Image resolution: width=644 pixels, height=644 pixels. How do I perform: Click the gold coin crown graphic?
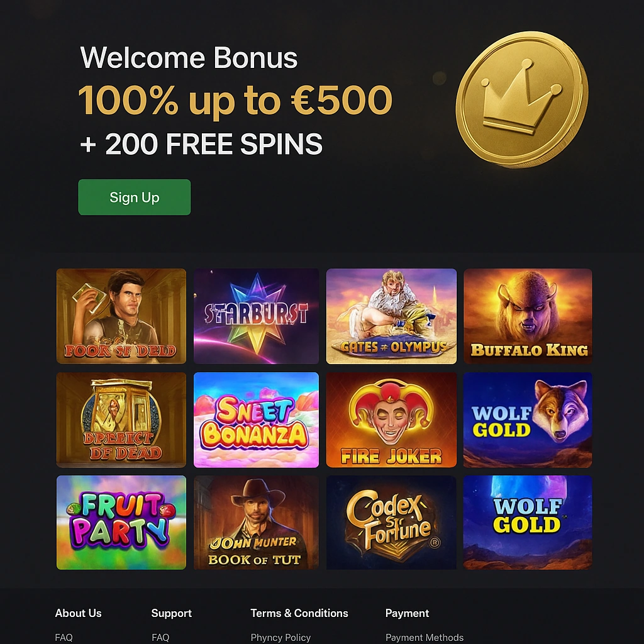(x=522, y=97)
